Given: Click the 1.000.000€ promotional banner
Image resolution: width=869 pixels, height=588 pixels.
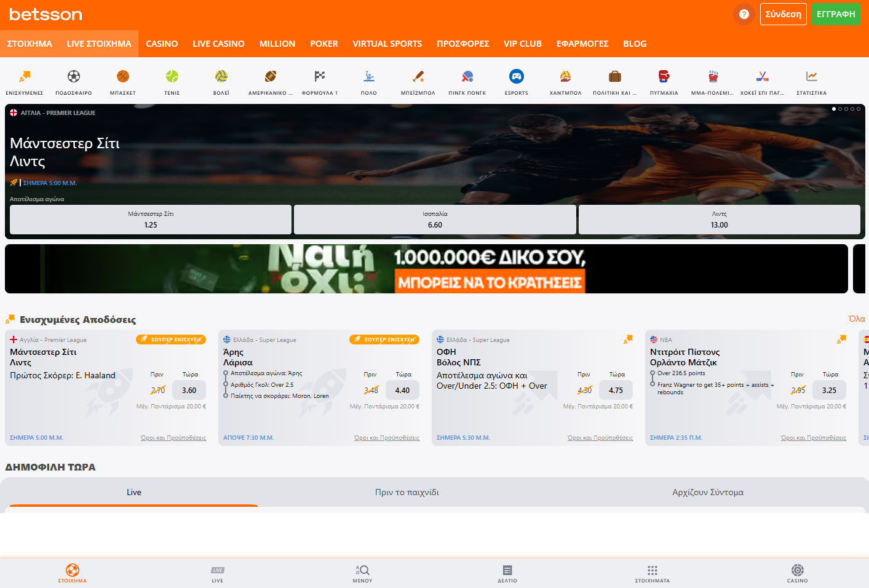Looking at the screenshot, I should (426, 269).
